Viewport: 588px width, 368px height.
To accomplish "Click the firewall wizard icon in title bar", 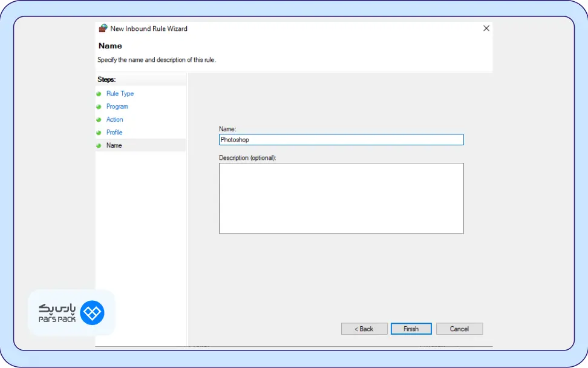I will tap(103, 28).
